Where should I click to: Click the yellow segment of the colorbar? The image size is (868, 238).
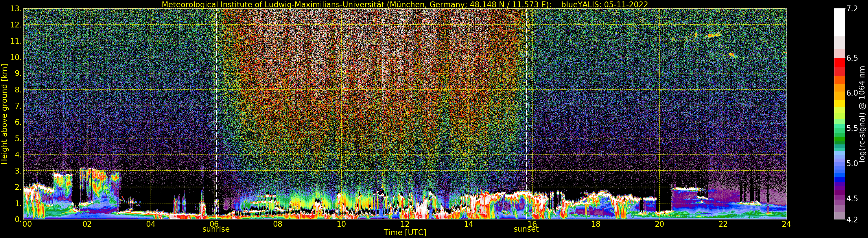coord(839,103)
